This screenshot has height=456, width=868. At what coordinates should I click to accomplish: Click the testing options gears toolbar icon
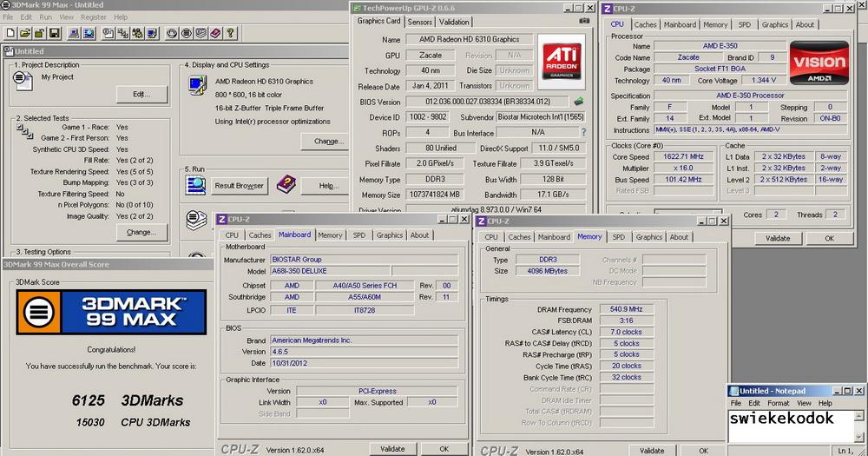coord(137,33)
